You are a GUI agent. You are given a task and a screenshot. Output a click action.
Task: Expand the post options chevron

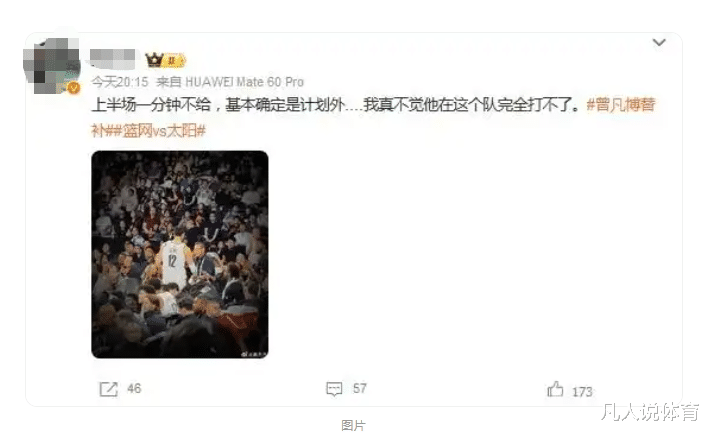click(x=659, y=43)
